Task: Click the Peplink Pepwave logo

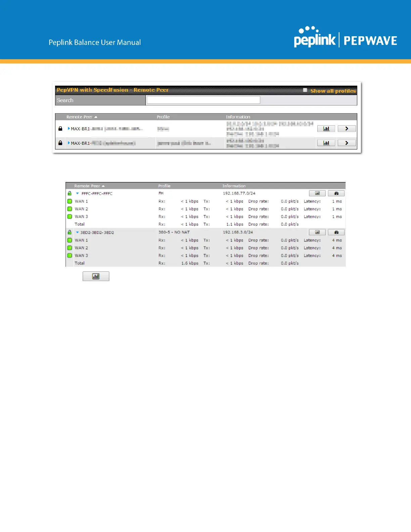Action: [x=346, y=37]
